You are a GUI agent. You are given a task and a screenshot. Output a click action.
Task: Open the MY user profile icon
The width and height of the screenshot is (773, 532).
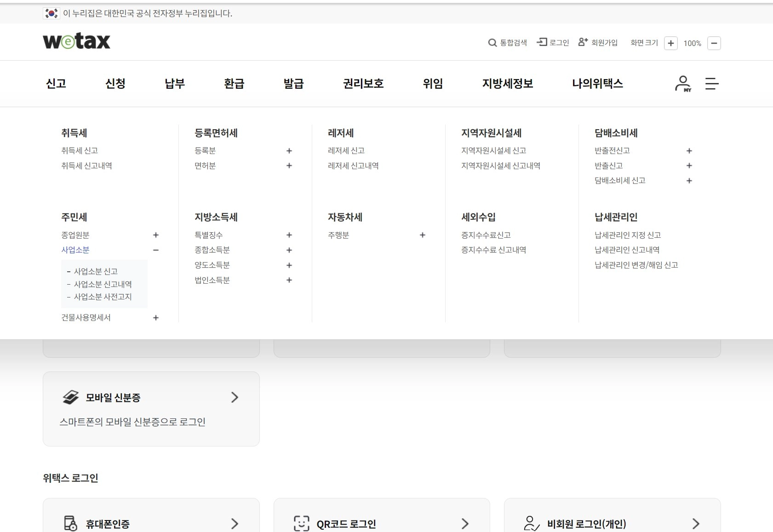click(683, 84)
